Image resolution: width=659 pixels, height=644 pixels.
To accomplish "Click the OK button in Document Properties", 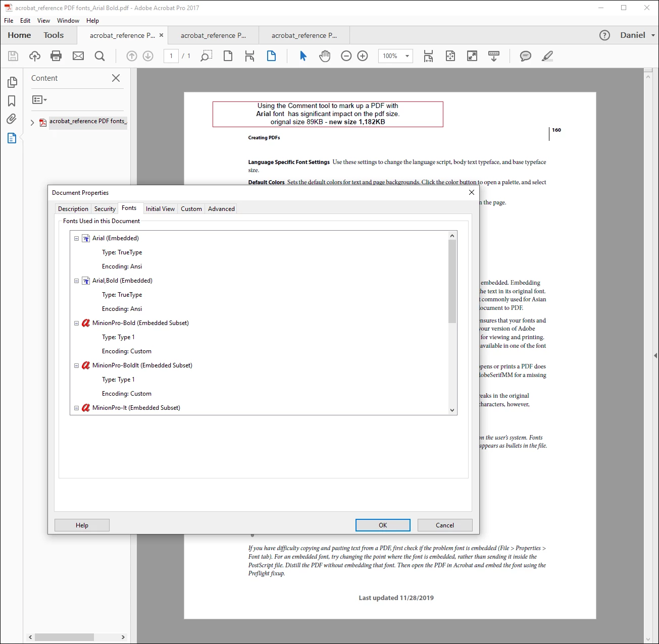I will click(x=383, y=525).
